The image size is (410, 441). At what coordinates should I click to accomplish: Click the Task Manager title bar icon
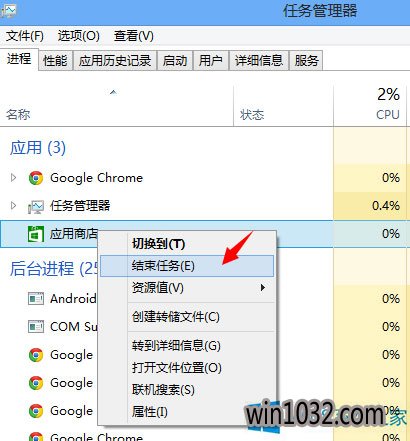[8, 11]
